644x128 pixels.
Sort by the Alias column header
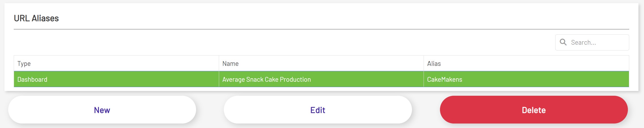434,64
